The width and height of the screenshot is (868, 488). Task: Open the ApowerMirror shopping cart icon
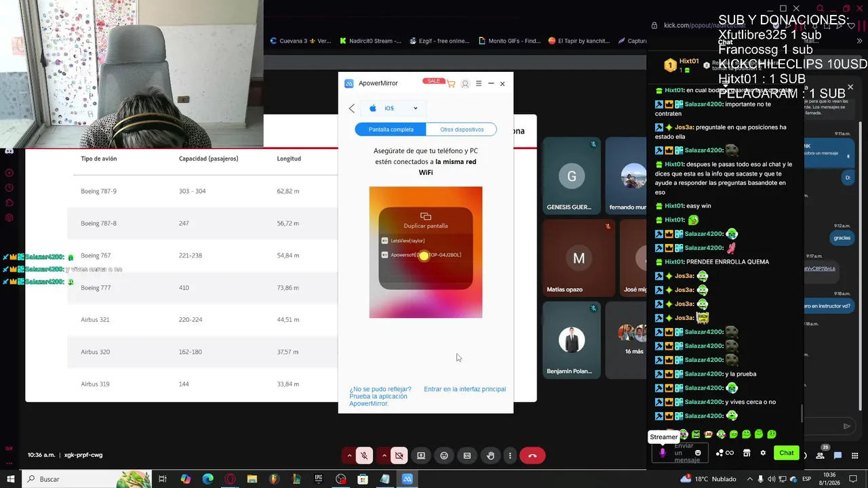pos(451,84)
